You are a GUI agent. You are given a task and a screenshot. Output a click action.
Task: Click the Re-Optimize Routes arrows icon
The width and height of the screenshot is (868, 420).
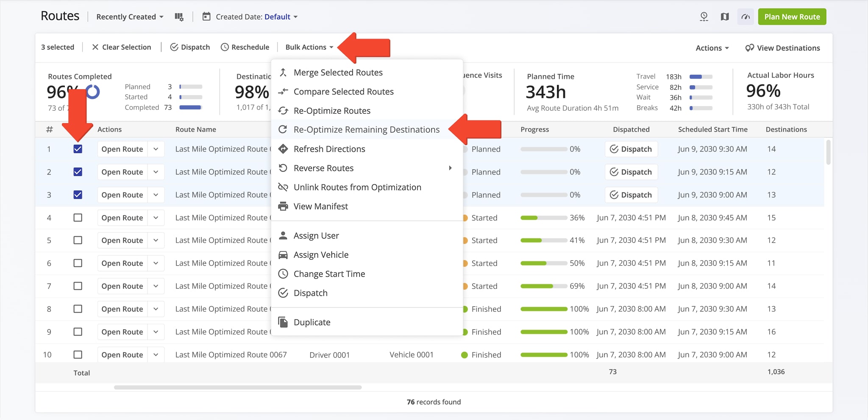[283, 111]
